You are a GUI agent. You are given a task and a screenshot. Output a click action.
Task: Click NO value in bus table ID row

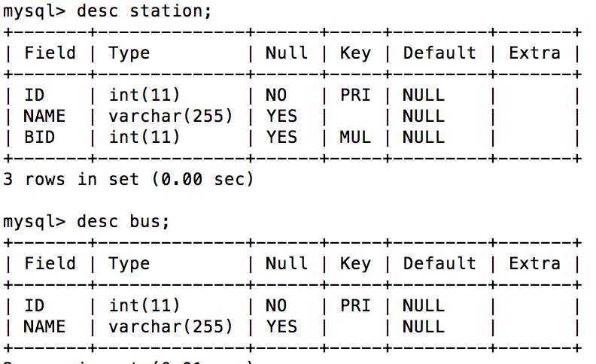click(x=276, y=306)
